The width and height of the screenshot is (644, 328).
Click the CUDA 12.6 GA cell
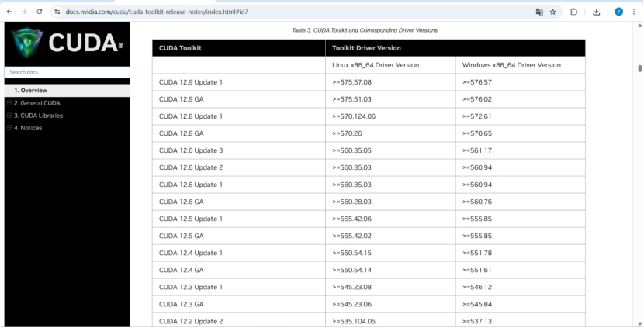[x=239, y=202]
